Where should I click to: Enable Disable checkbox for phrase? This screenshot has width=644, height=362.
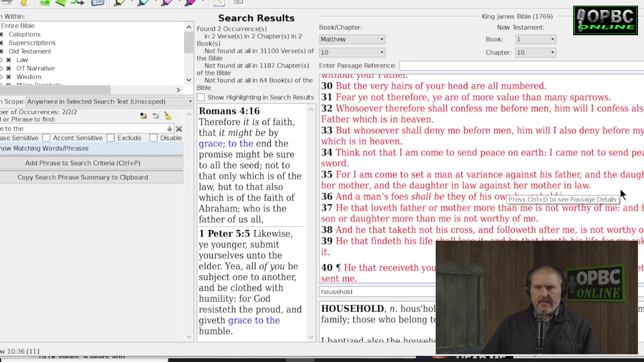tap(153, 138)
